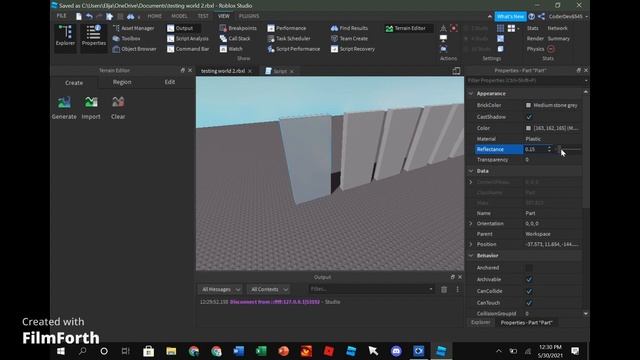Open Script Recovery
The height and width of the screenshot is (360, 640).
pyautogui.click(x=353, y=49)
